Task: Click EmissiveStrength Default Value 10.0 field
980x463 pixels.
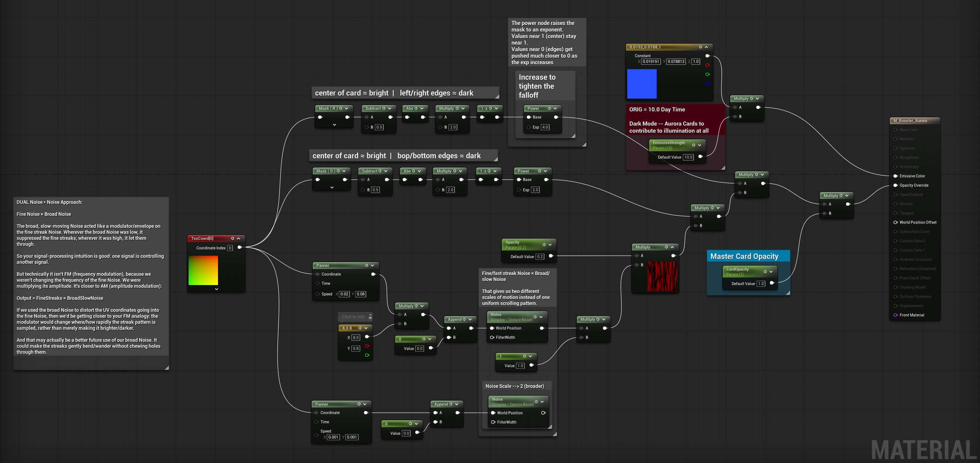Action: (688, 157)
